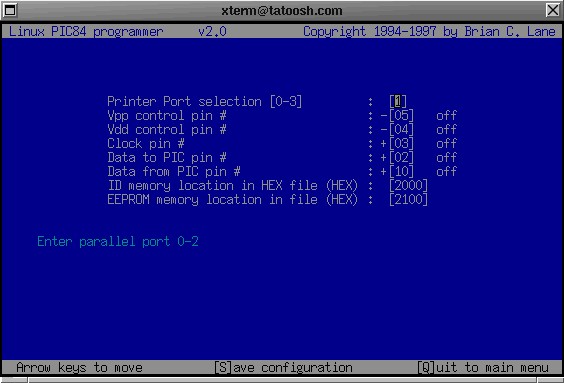
Task: Click the 'Vdd control pin #' label
Action: pos(167,129)
